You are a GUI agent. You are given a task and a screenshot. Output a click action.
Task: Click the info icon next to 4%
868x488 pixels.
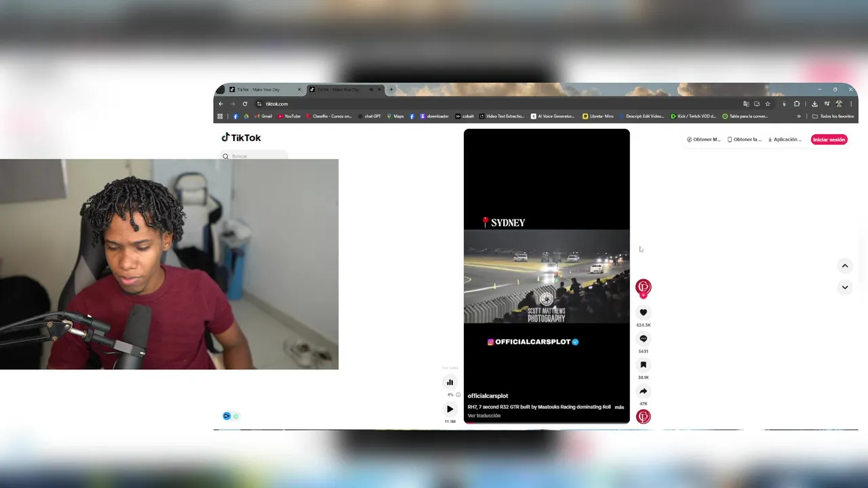pyautogui.click(x=458, y=394)
